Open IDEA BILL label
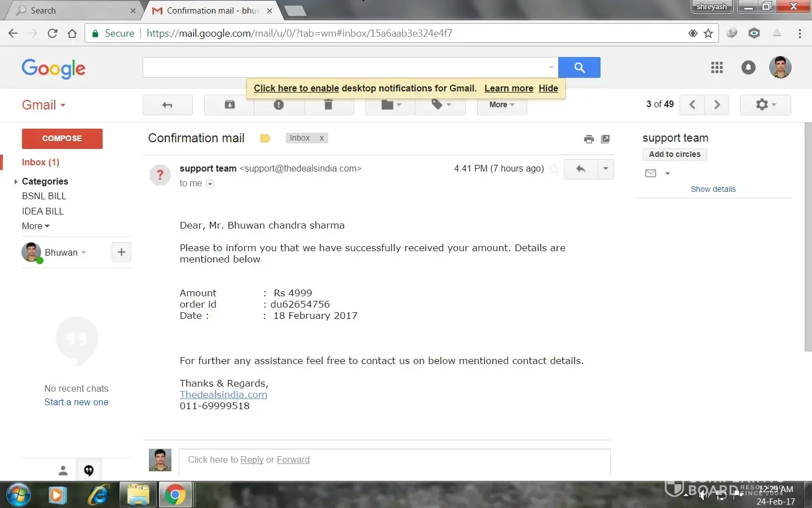The image size is (812, 508). click(x=43, y=212)
